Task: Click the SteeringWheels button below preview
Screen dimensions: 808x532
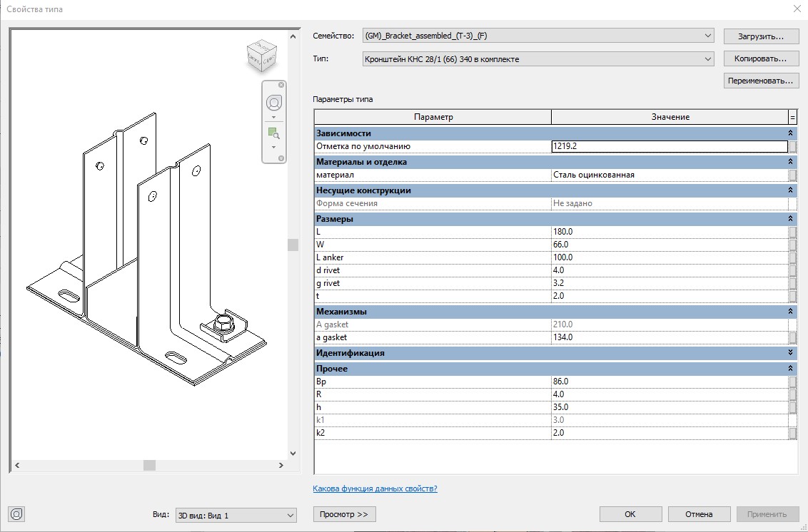Action: tap(18, 513)
